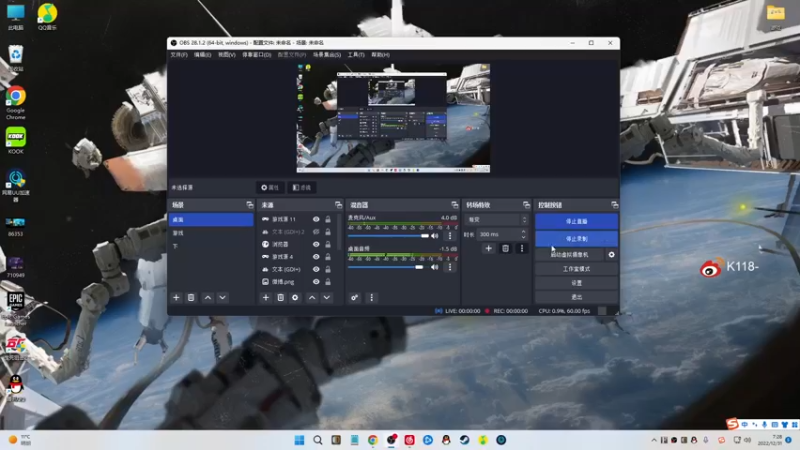Viewport: 800px width, 450px height.
Task: Toggle visibility of game capture 4 source
Action: 316,257
